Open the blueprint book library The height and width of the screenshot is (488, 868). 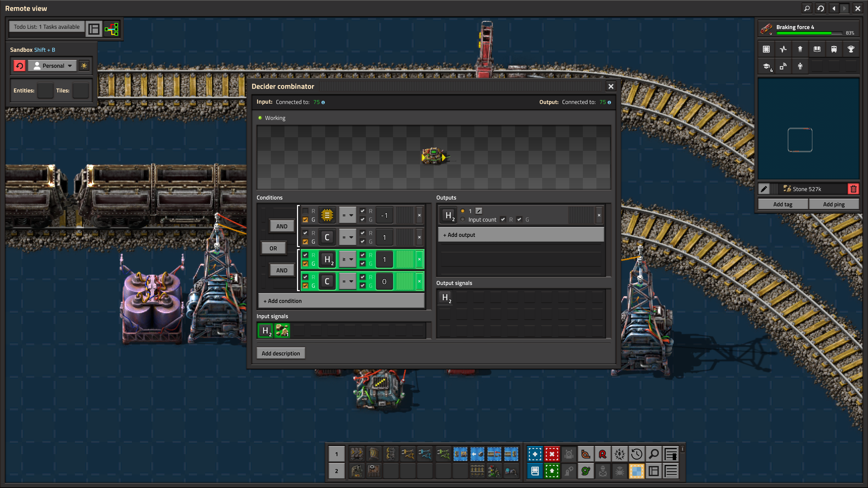click(x=535, y=471)
